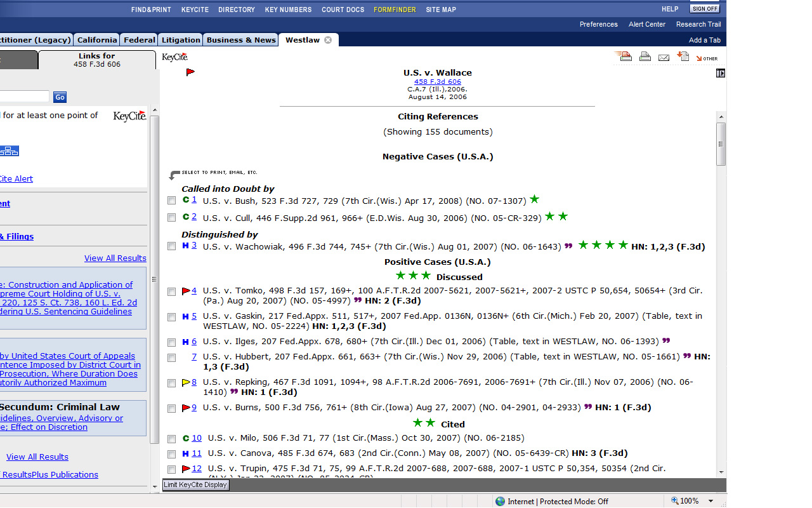Check the box for U.S. v. Gaskin
The height and width of the screenshot is (508, 812).
coord(171,317)
